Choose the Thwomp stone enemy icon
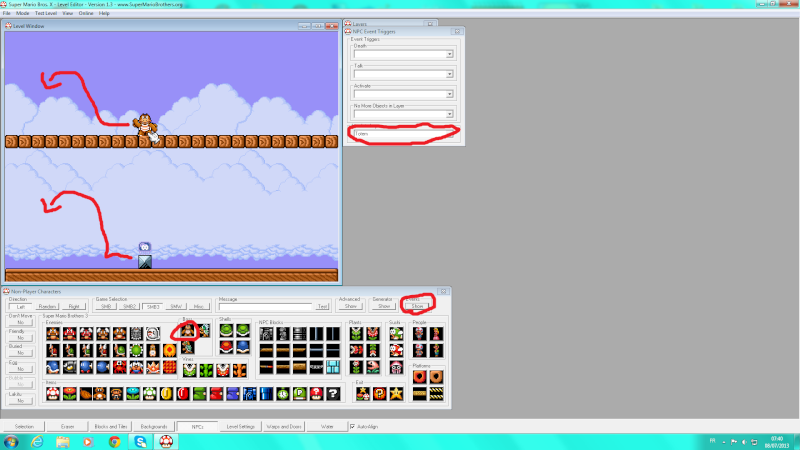The width and height of the screenshot is (800, 450). 136,333
